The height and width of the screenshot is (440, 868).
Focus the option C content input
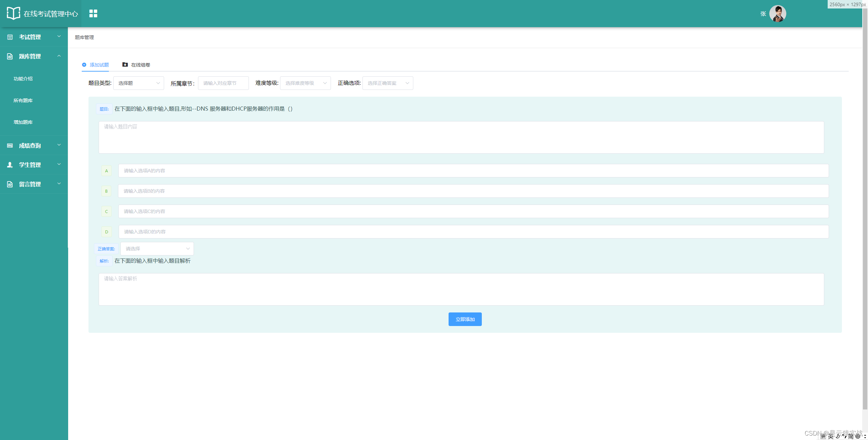point(473,211)
